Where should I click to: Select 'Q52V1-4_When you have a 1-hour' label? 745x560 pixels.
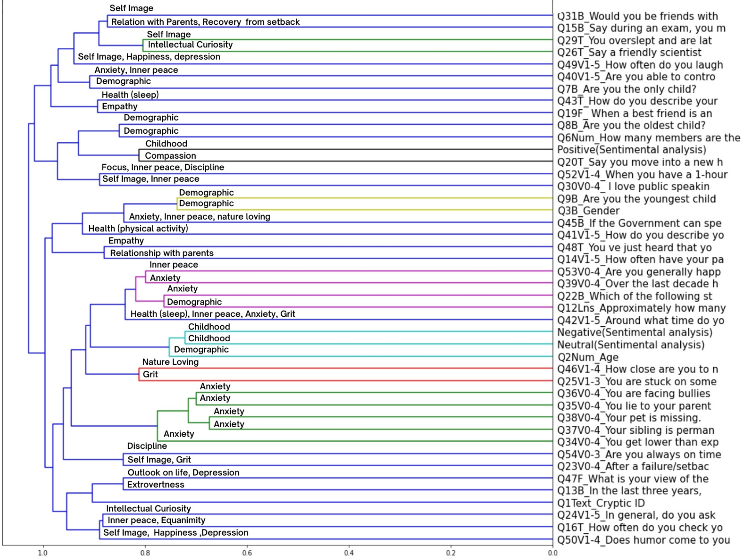pos(642,175)
